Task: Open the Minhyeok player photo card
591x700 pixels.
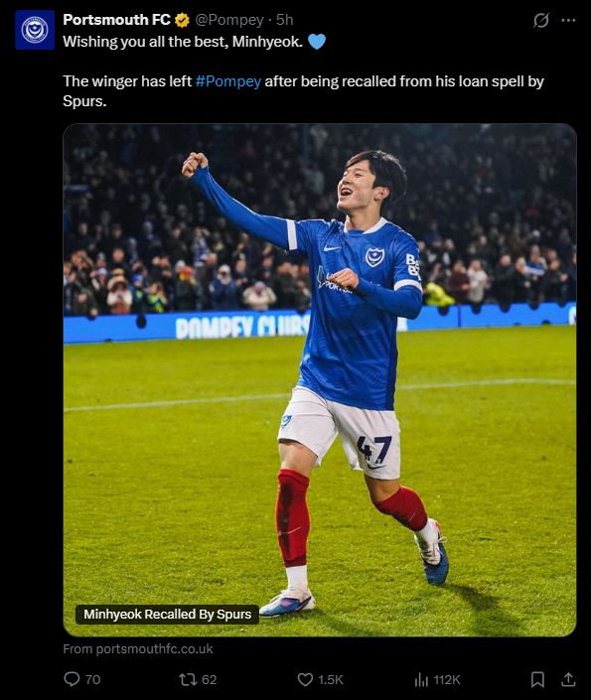Action: [320, 380]
